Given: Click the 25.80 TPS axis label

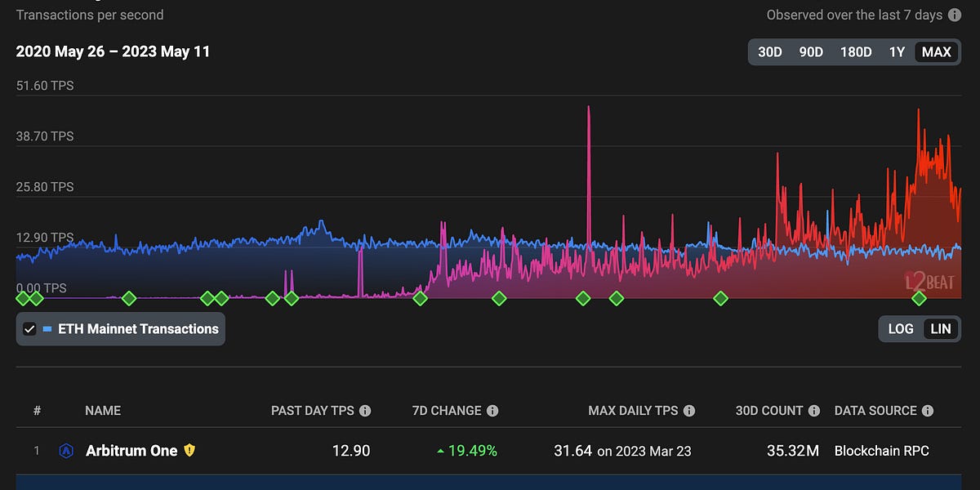Looking at the screenshot, I should (x=45, y=187).
